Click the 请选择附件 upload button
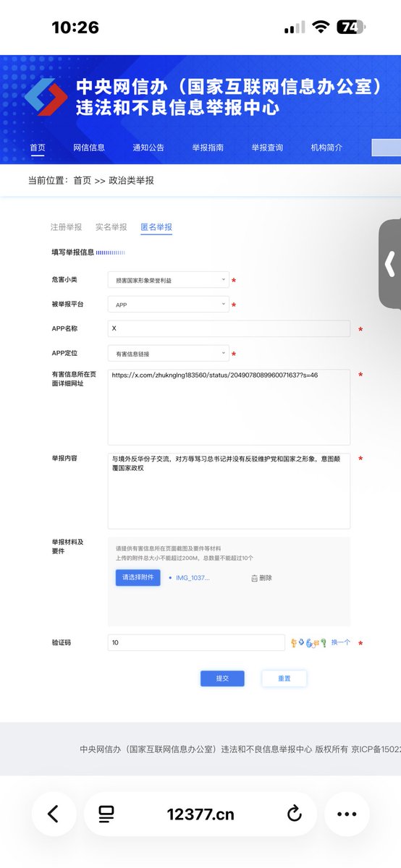Screen dimensions: 401x868 [138, 577]
